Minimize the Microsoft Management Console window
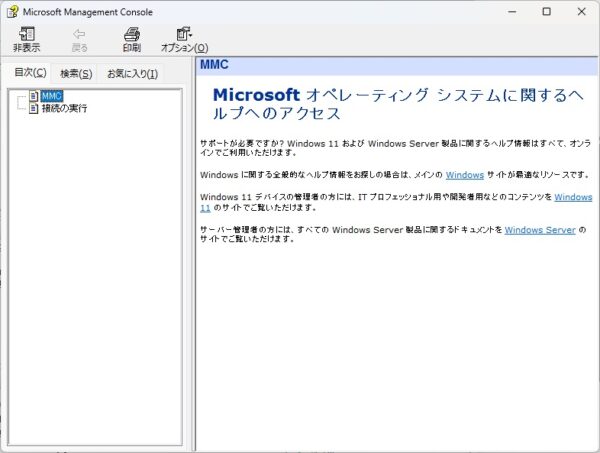Screen dimensions: 600x453 pos(512,12)
